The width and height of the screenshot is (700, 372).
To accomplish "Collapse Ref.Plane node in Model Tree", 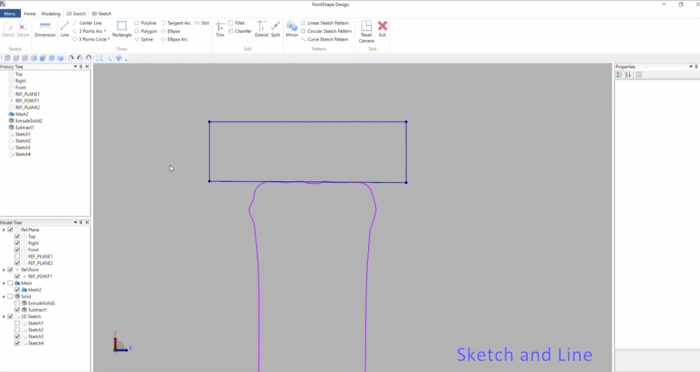I will coord(4,230).
